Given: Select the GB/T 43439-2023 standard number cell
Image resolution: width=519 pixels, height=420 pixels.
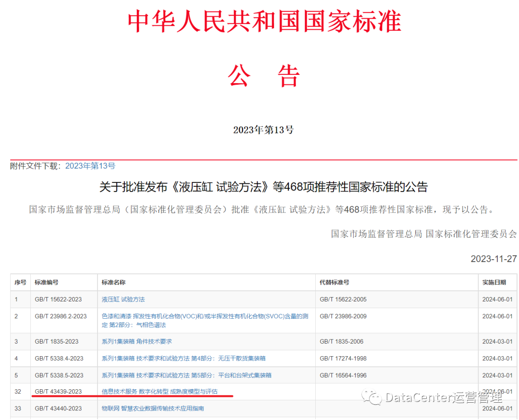Looking at the screenshot, I should pyautogui.click(x=58, y=392).
